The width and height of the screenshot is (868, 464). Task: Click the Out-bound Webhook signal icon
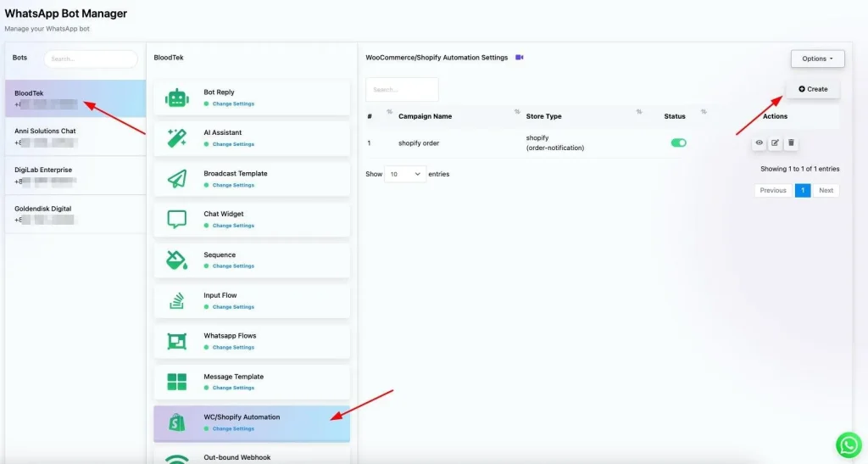[176, 459]
